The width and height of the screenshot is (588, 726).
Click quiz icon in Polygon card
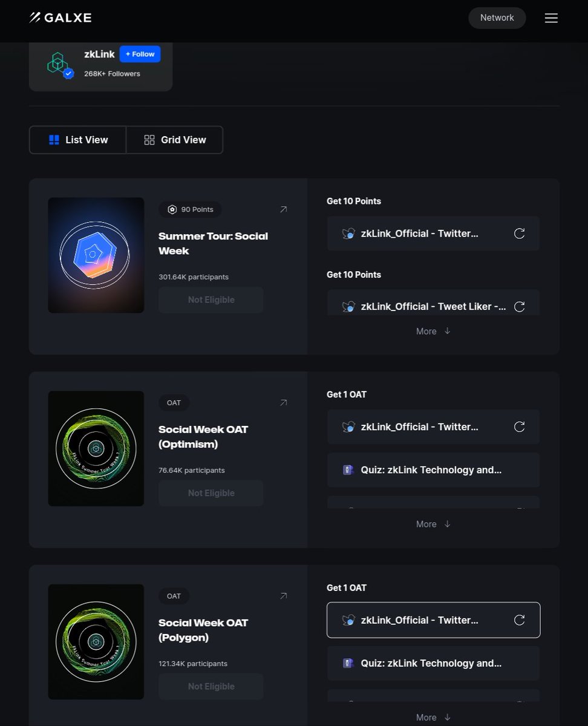click(x=348, y=663)
